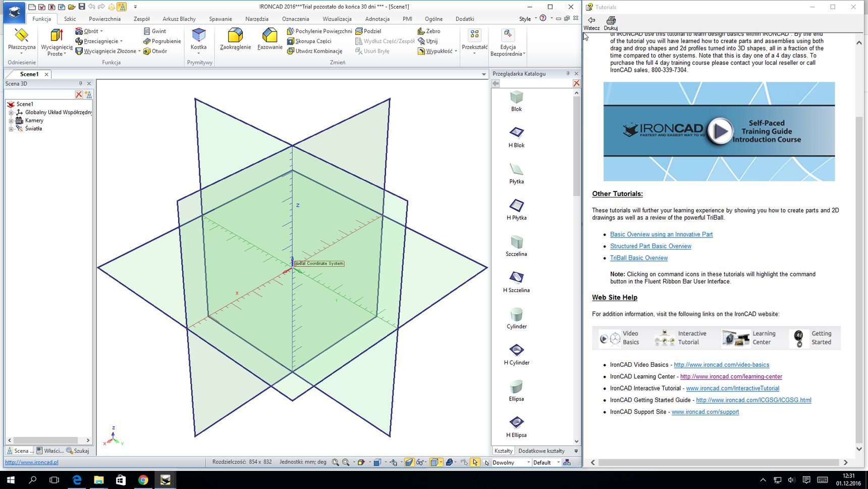868x489 pixels.
Task: Choose the Otwór hole tool
Action: tap(155, 51)
